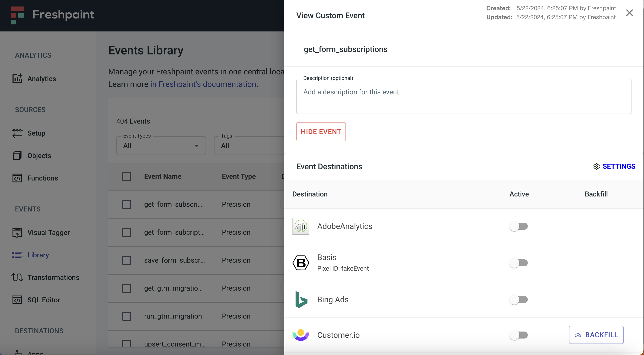The width and height of the screenshot is (644, 355).
Task: Click the Backfill column header
Action: point(596,194)
